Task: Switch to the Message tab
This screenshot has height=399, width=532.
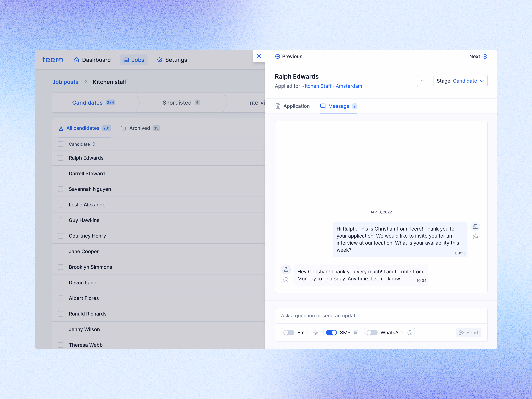Action: pyautogui.click(x=338, y=106)
